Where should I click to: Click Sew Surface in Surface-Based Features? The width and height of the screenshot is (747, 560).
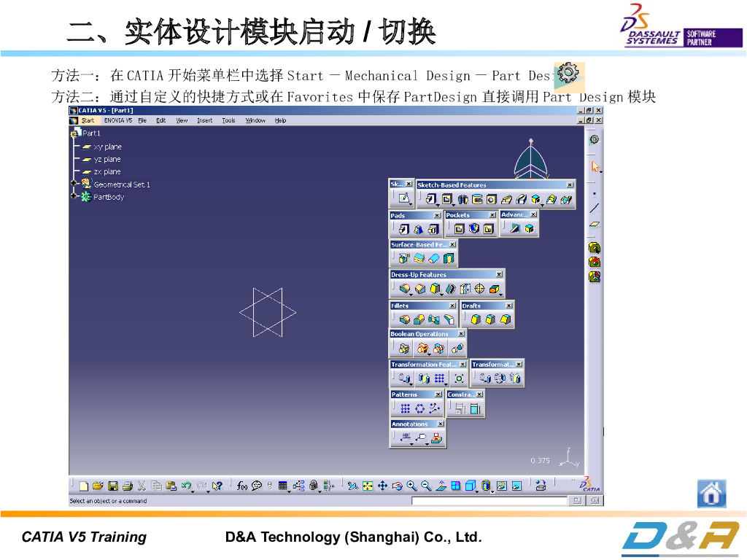tap(449, 259)
